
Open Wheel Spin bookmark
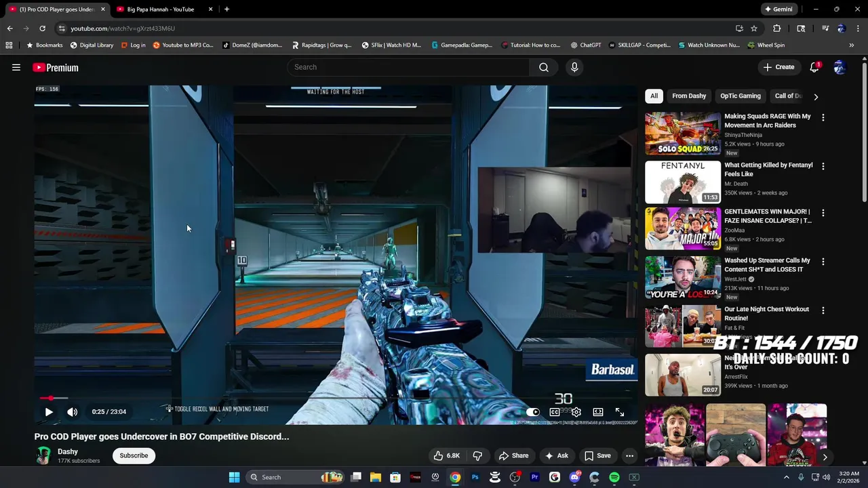[x=766, y=45]
